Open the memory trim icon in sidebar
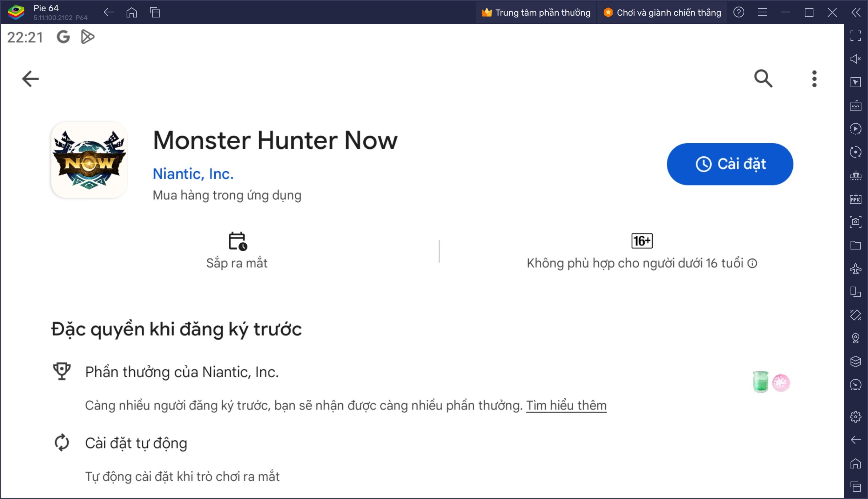Viewport: 868px width, 499px height. (856, 175)
